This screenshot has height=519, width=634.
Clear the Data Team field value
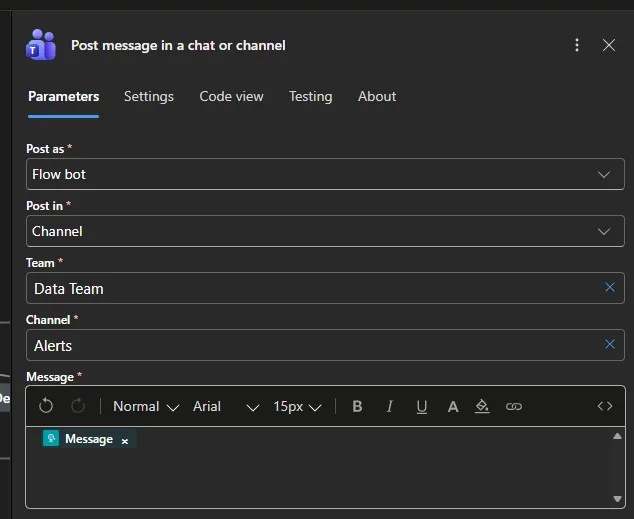coord(609,288)
